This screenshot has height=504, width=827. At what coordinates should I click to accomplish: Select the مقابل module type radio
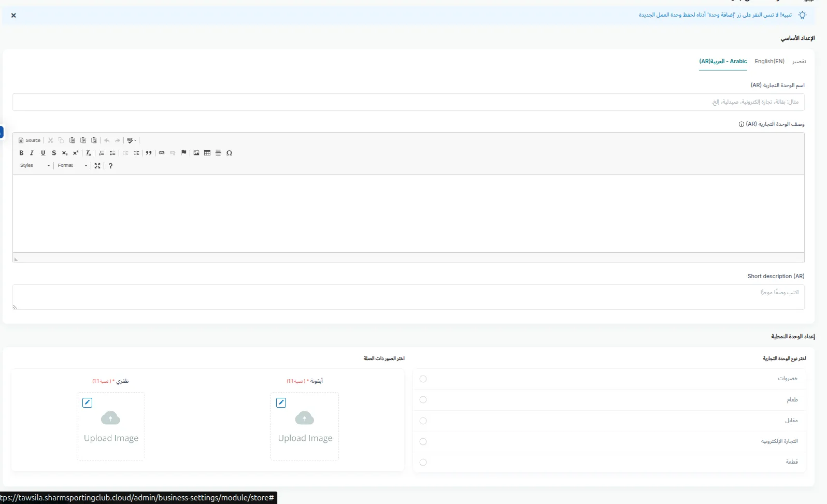click(423, 421)
